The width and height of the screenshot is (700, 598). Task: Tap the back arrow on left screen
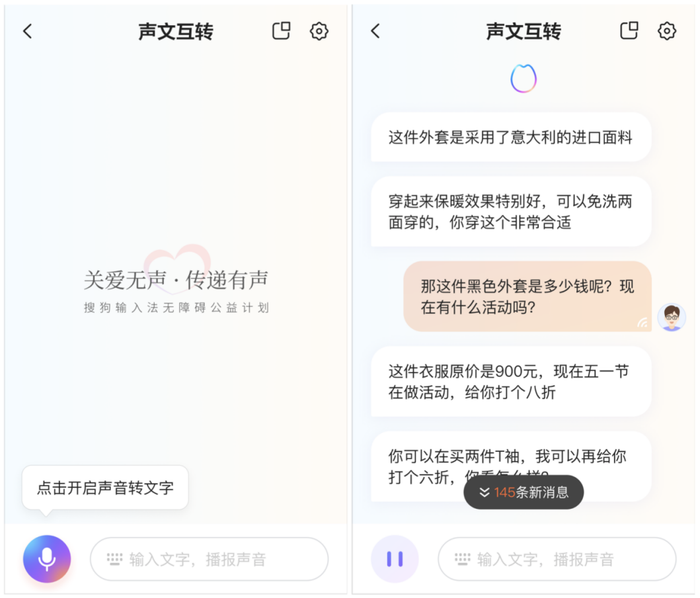(x=28, y=31)
